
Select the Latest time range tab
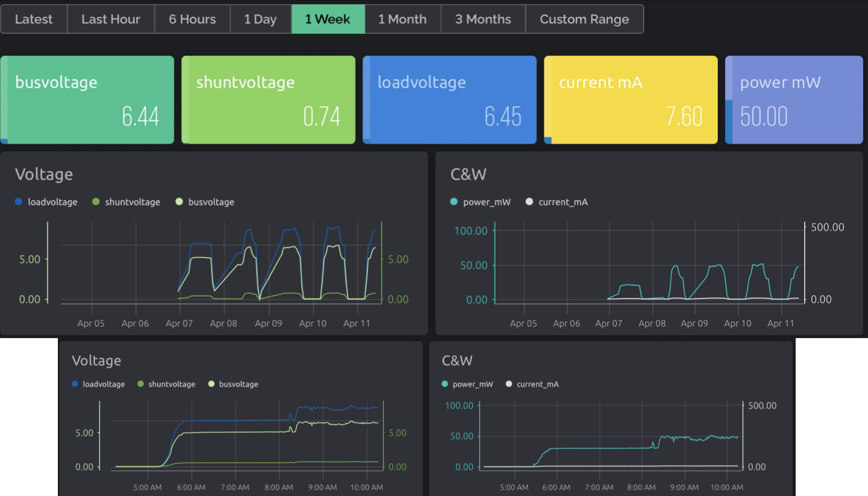[x=33, y=19]
